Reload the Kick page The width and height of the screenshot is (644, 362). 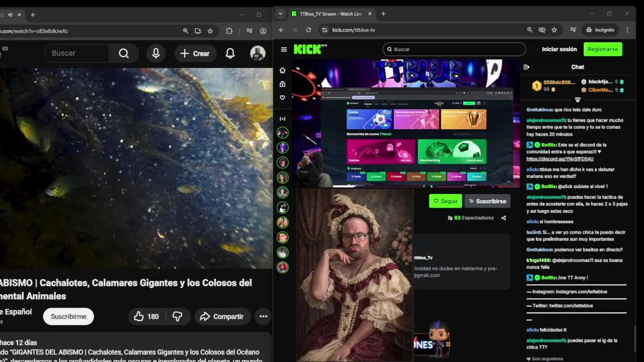click(308, 30)
